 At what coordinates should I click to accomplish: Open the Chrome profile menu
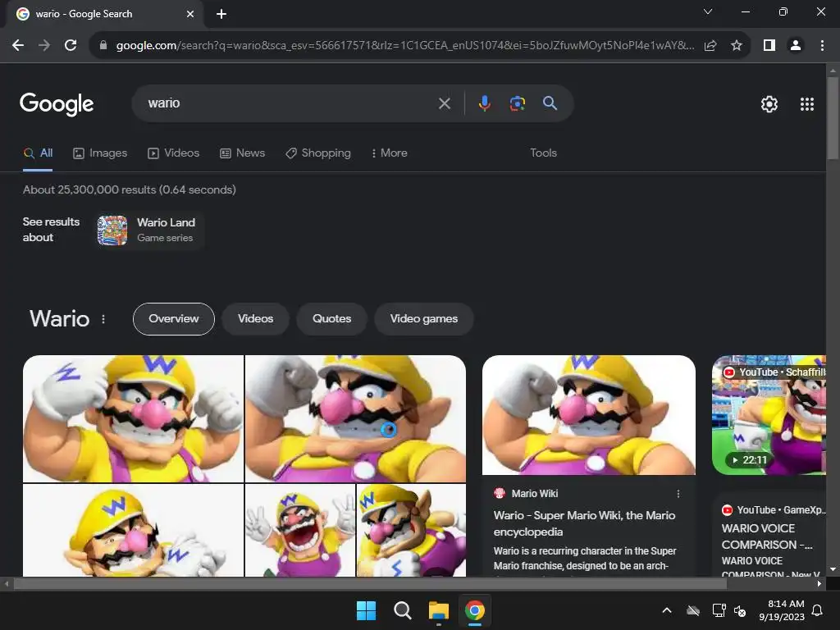tap(796, 46)
